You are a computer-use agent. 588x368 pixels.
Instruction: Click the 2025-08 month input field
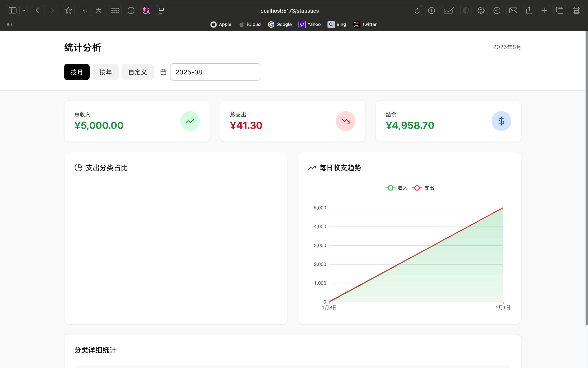(x=216, y=72)
